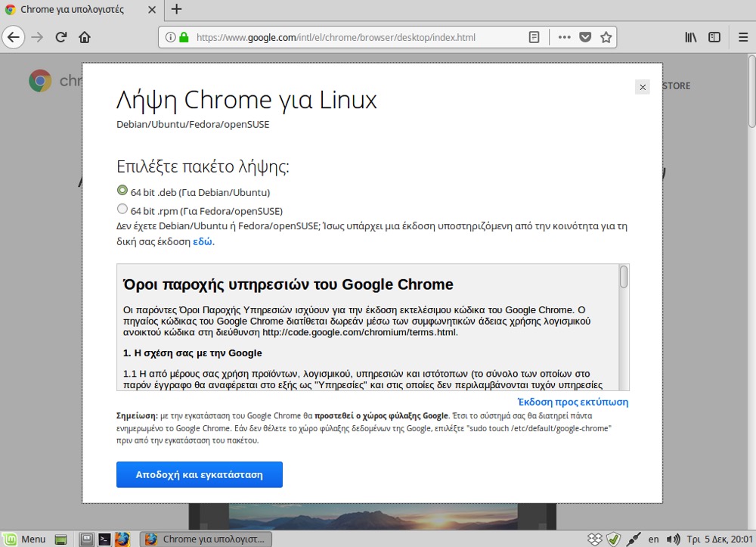This screenshot has height=547, width=756.
Task: Open a new tab with plus button
Action: point(177,10)
